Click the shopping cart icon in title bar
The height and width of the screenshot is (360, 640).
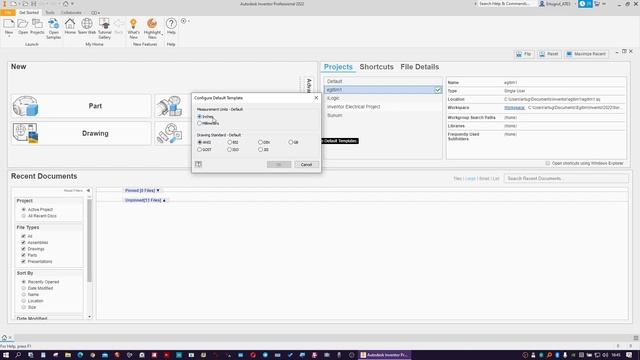pos(597,4)
